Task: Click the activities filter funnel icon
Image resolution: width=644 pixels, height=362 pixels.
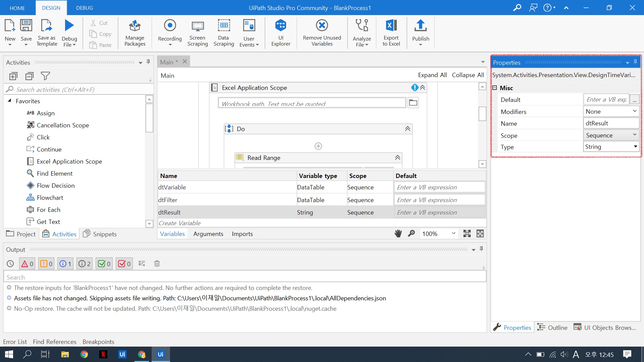Action: pyautogui.click(x=45, y=76)
